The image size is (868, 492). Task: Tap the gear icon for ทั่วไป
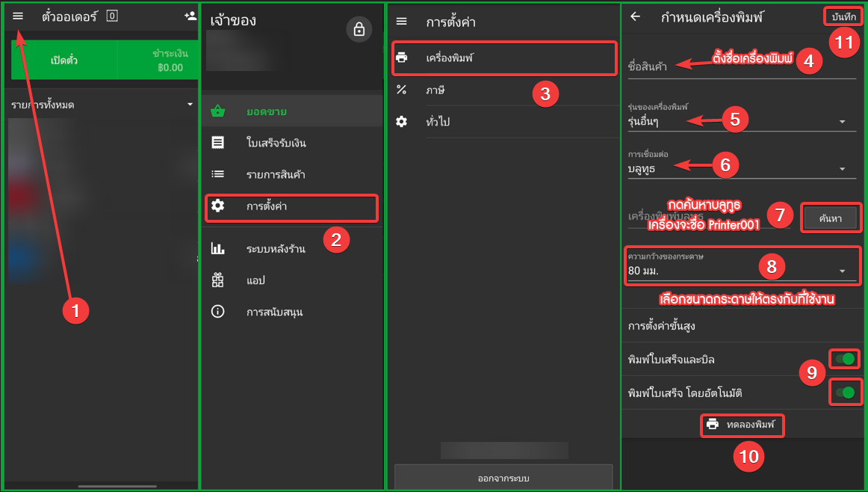tap(402, 121)
